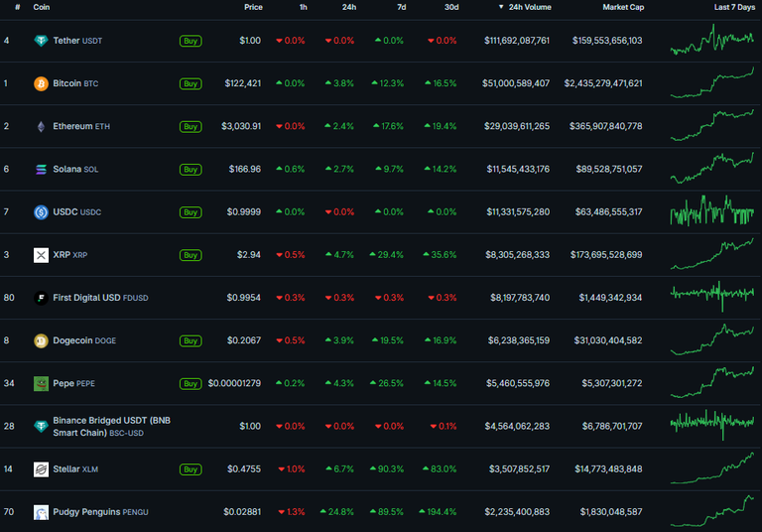Open Binance Bridged USDT coin link
Viewport: 762px width, 532px height.
(111, 427)
